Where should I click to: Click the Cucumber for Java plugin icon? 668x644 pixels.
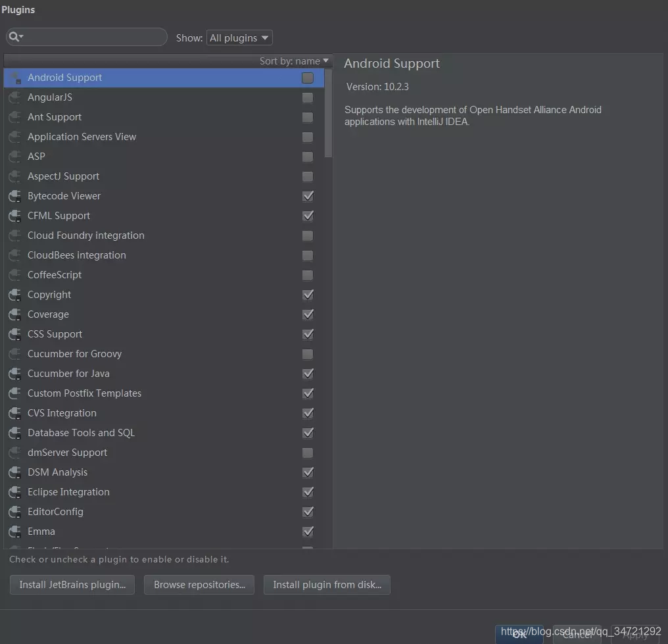15,374
